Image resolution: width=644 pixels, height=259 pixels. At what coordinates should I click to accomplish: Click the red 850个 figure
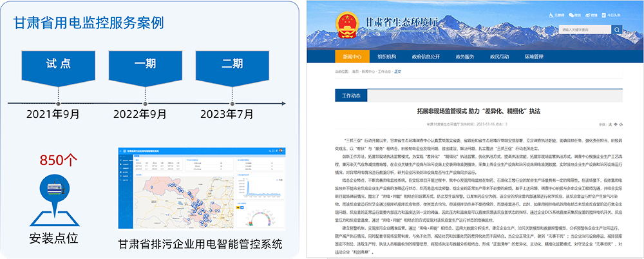click(59, 160)
